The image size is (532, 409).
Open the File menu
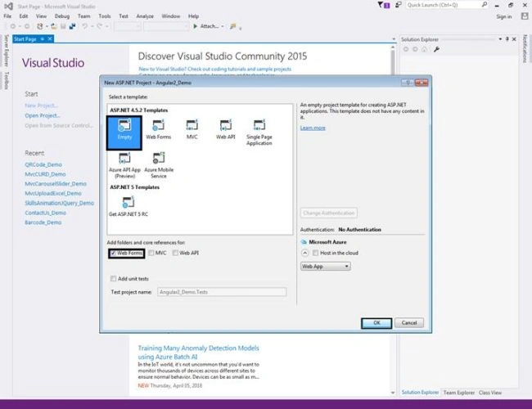point(7,16)
